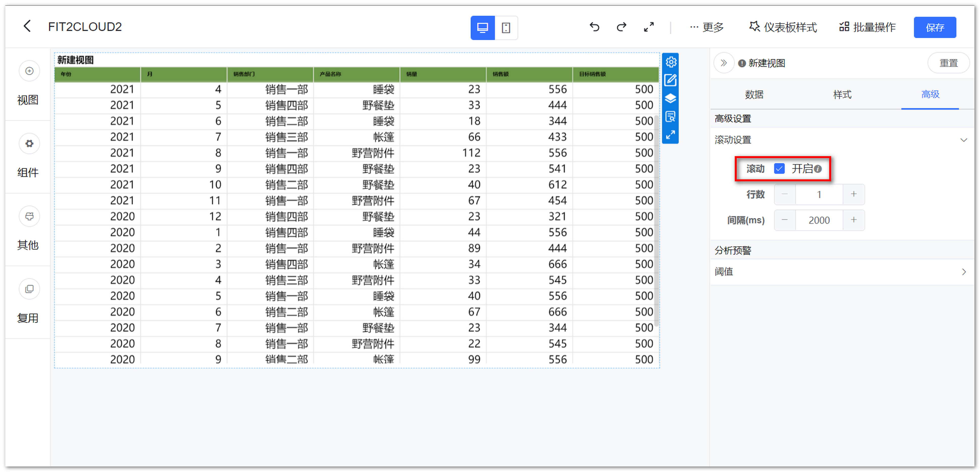Switch to mobile layout view

pyautogui.click(x=506, y=28)
